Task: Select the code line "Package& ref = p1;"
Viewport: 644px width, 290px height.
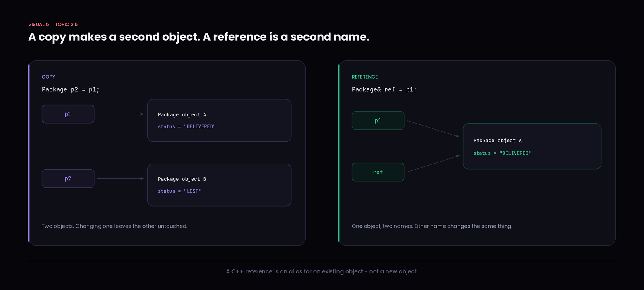Action: (384, 89)
